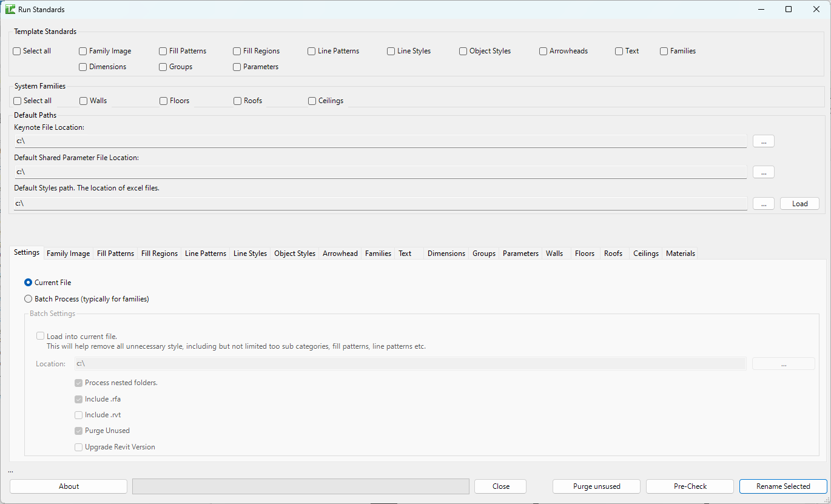Image resolution: width=831 pixels, height=504 pixels.
Task: Toggle the Ceilings system family checkbox
Action: pos(312,101)
